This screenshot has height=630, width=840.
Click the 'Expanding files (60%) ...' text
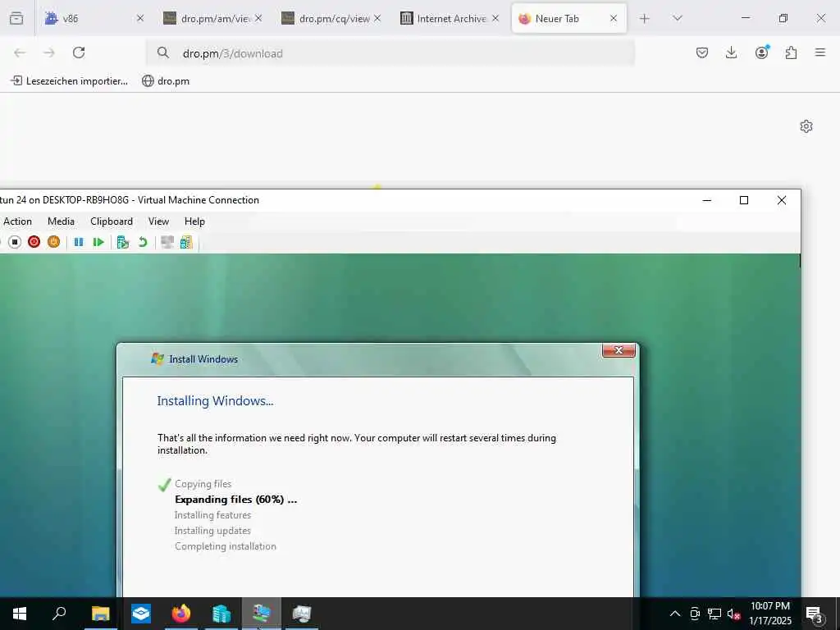[x=235, y=500]
